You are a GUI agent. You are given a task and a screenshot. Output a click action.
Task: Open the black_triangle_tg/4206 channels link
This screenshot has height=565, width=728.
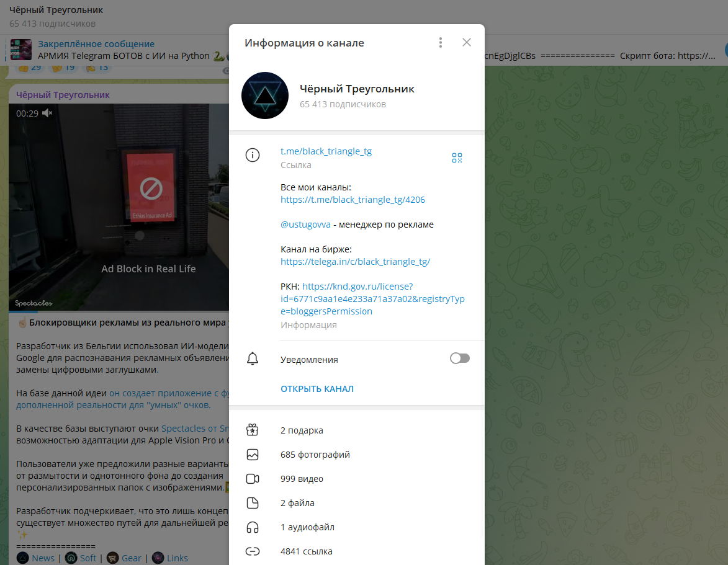tap(353, 200)
